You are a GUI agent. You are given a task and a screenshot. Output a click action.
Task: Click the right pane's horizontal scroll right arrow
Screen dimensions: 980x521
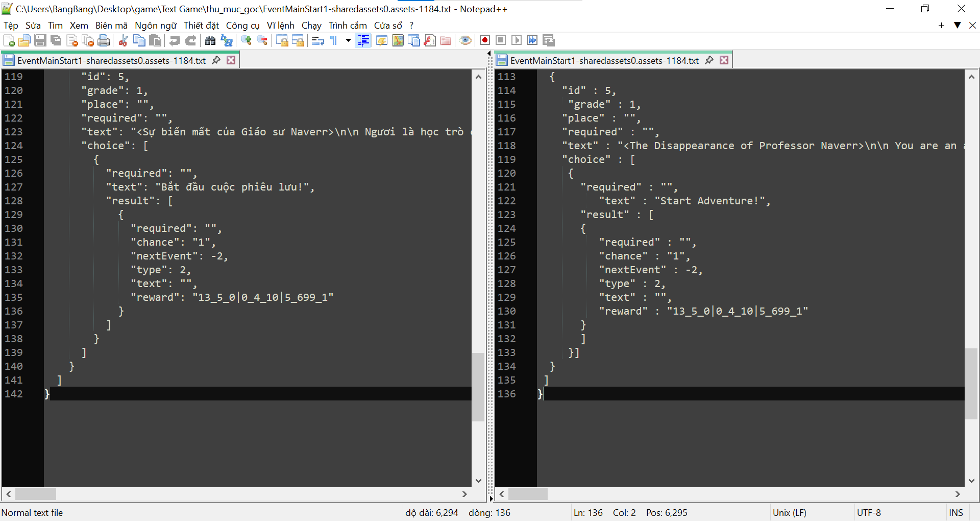click(958, 494)
